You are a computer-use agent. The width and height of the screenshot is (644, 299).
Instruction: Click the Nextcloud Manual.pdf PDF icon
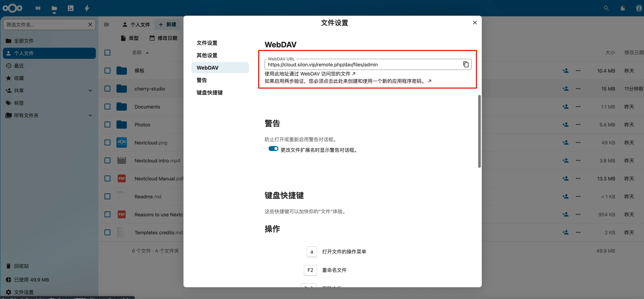tap(122, 179)
